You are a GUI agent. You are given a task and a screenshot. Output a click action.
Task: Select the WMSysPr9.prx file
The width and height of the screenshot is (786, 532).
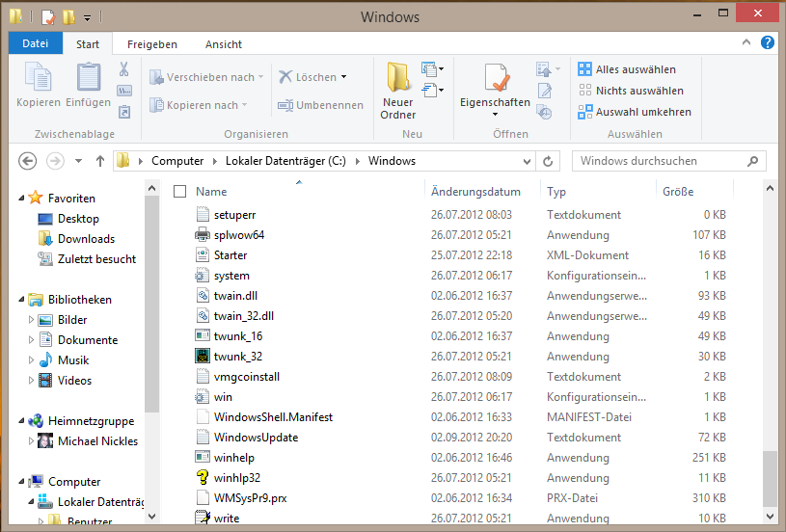[x=250, y=498]
